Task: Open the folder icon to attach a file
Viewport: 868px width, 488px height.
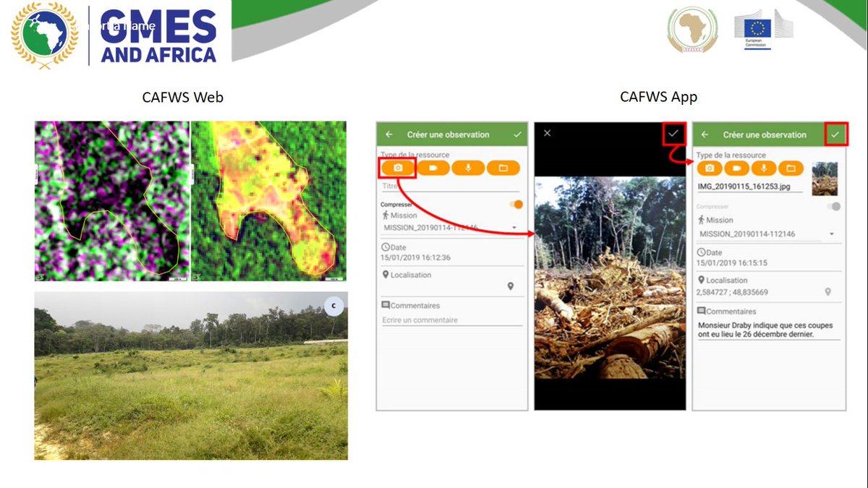Action: pyautogui.click(x=503, y=168)
